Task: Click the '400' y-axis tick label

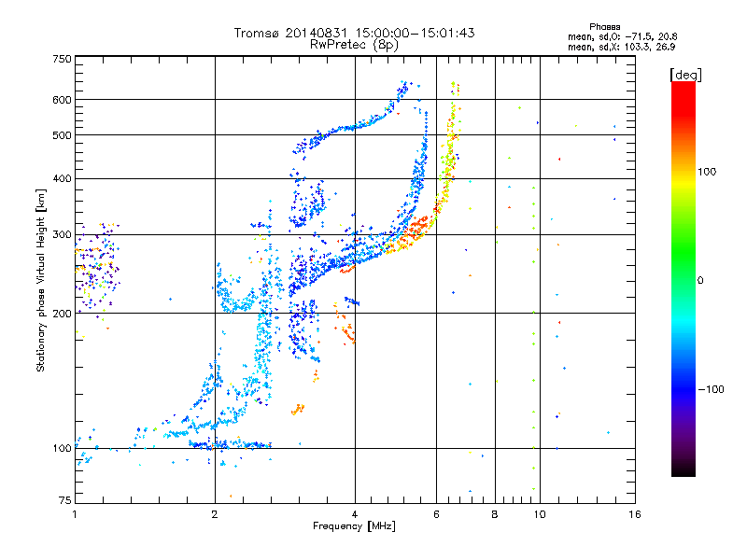Action: (62, 178)
